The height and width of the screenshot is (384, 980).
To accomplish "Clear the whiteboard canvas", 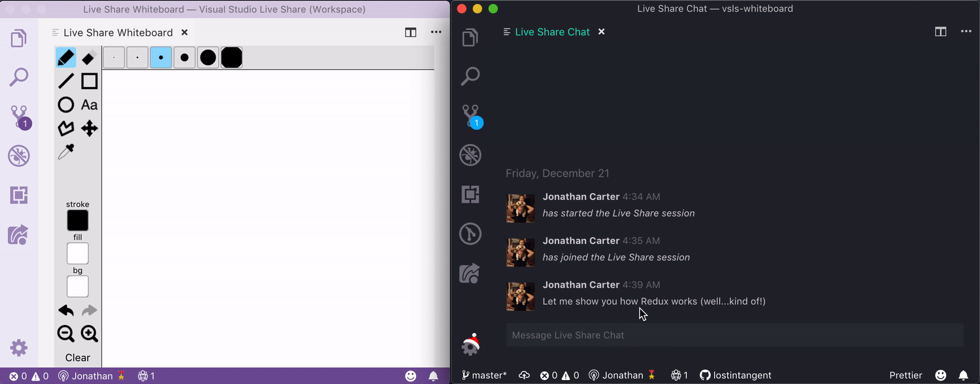I will [78, 358].
